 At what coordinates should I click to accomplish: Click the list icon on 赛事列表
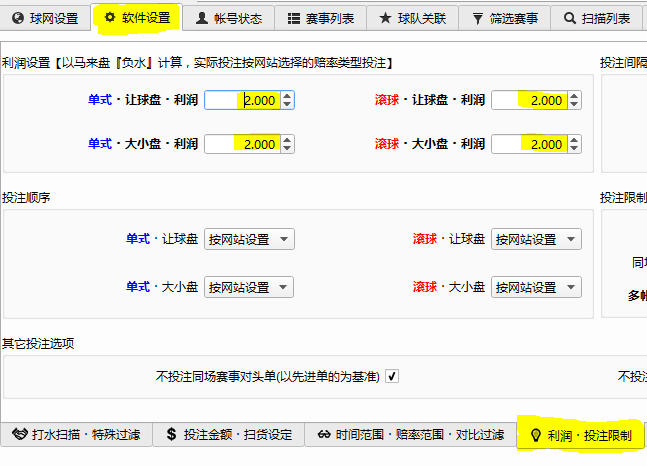click(x=294, y=19)
